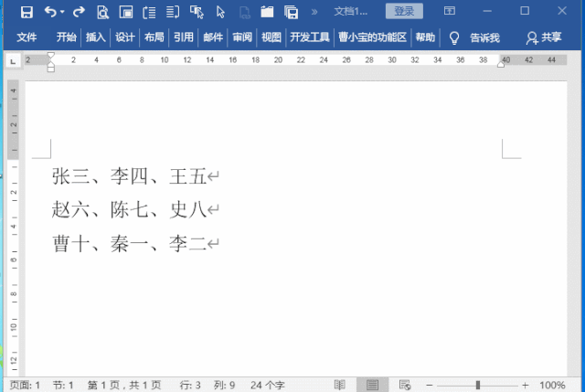This screenshot has width=585, height=392.
Task: Click the document title 文档1...
Action: [x=350, y=12]
